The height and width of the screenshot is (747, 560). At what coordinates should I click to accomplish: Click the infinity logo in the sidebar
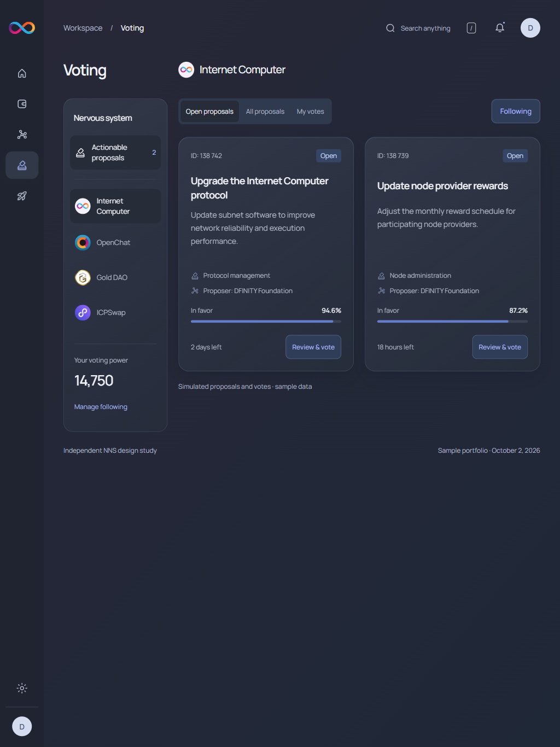click(x=22, y=28)
